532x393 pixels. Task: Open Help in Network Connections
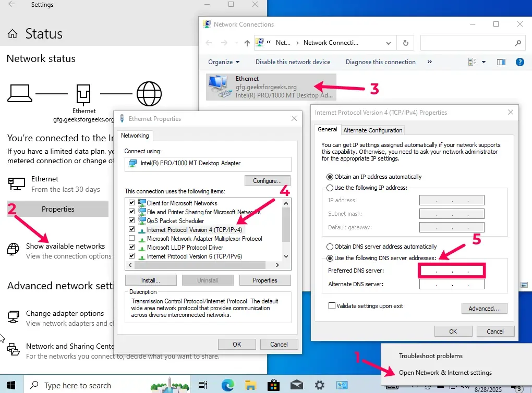coord(520,62)
